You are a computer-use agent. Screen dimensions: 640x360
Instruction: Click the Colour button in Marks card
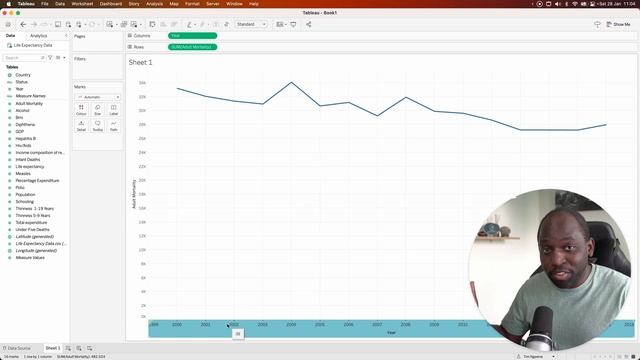point(81,109)
